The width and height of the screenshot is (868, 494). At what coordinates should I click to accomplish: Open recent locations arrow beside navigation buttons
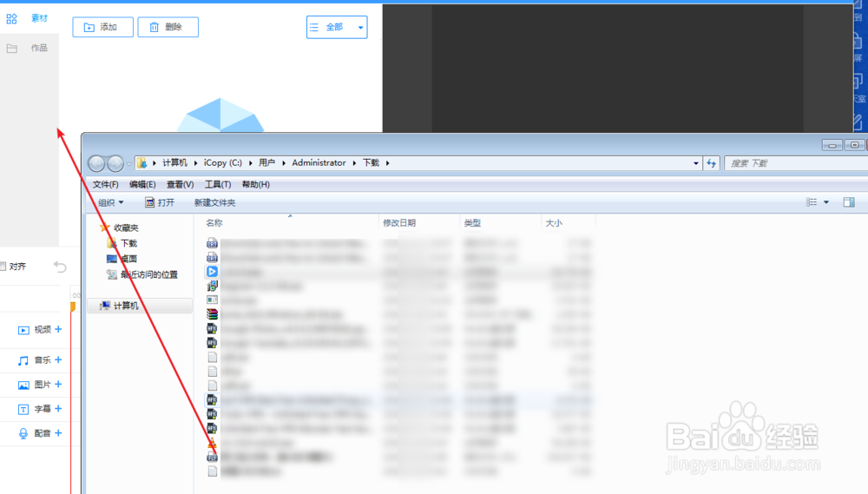129,163
